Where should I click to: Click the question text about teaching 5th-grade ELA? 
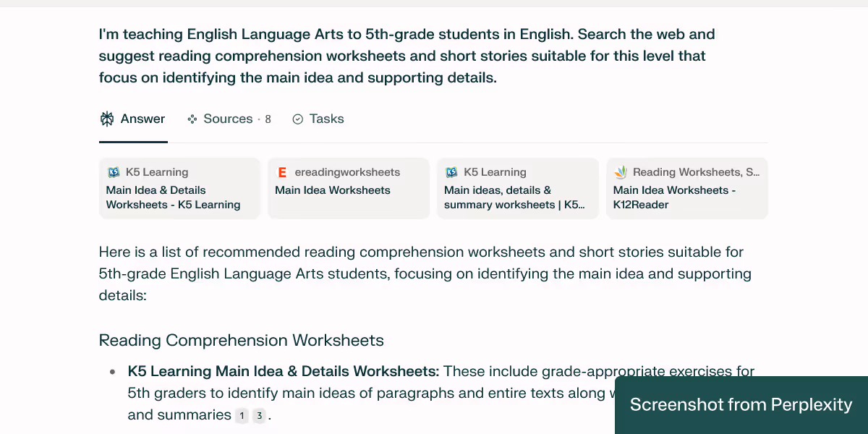tap(407, 56)
